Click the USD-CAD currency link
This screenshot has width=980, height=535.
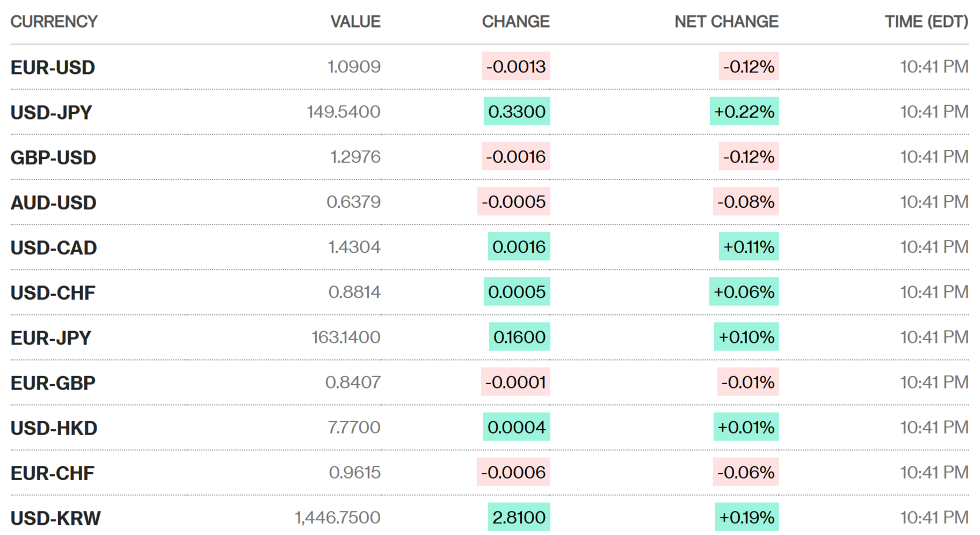point(54,248)
